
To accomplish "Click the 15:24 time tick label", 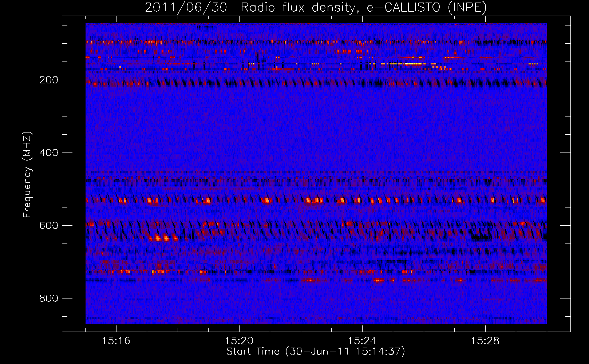I will coord(362,341).
